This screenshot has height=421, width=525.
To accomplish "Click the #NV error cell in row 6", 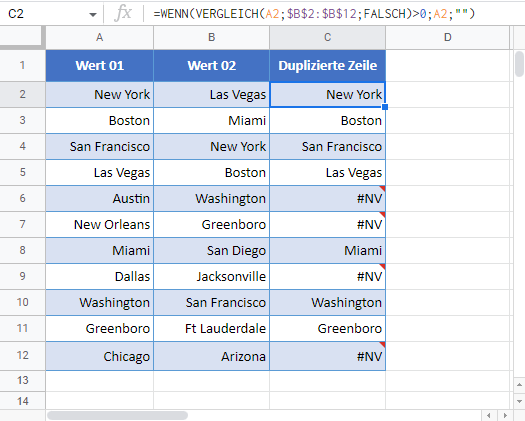I will [x=327, y=199].
